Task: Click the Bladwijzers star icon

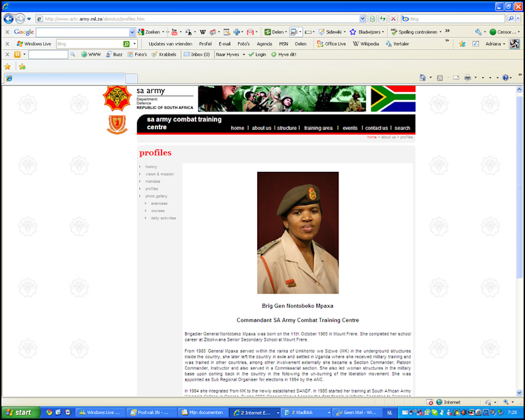Action: point(352,32)
